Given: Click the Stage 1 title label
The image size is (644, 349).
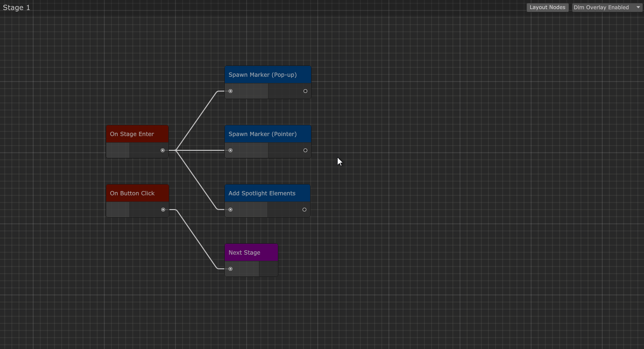Looking at the screenshot, I should (17, 8).
